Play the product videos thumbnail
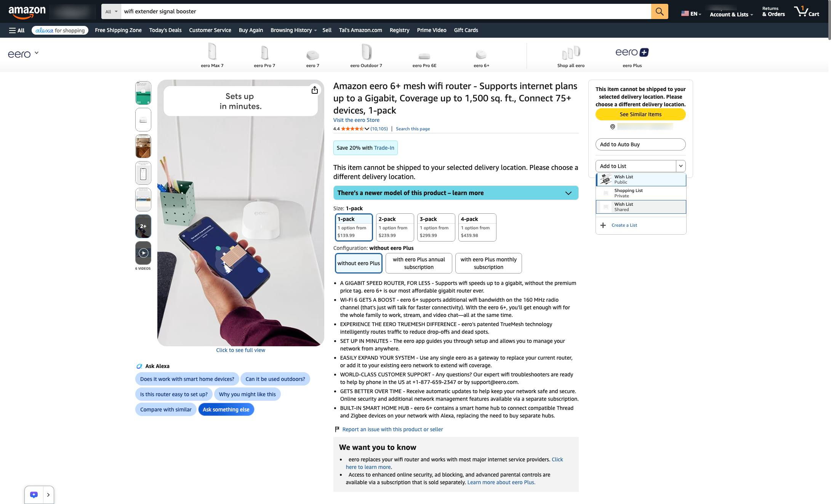Screen dimensions: 831x504 [x=143, y=253]
